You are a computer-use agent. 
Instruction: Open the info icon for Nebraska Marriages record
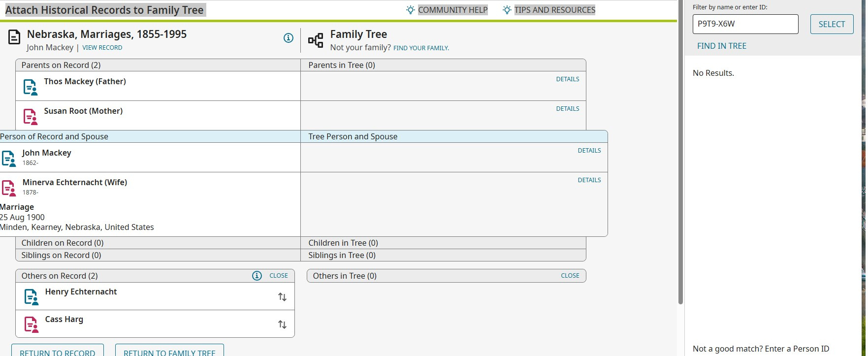click(x=289, y=38)
